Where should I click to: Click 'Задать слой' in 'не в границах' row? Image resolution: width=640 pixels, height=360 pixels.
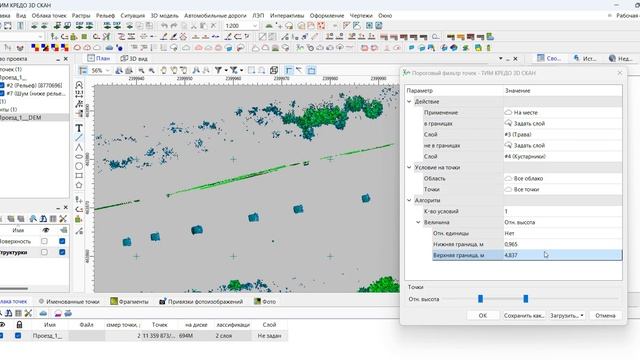525,145
